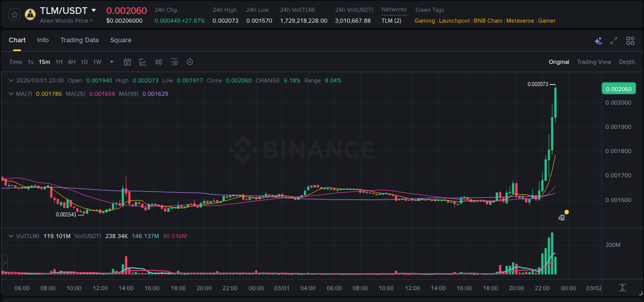This screenshot has width=644, height=302.
Task: Open chart settings via the hexagon gear icon
Action: point(190,62)
